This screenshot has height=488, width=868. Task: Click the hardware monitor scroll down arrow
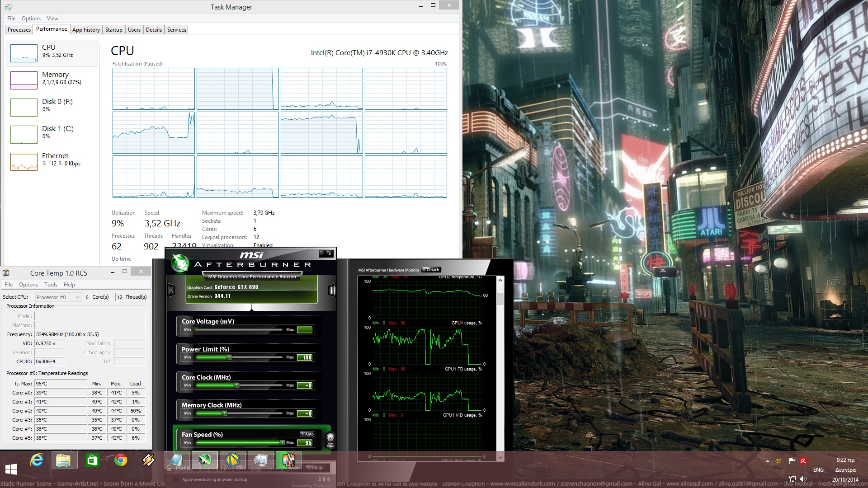(500, 457)
